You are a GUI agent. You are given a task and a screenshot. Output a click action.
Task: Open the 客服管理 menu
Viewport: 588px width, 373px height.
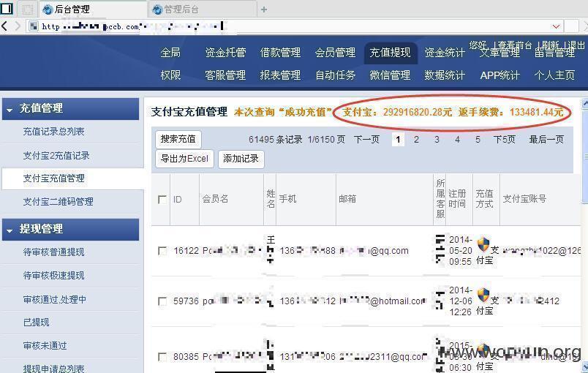click(225, 75)
